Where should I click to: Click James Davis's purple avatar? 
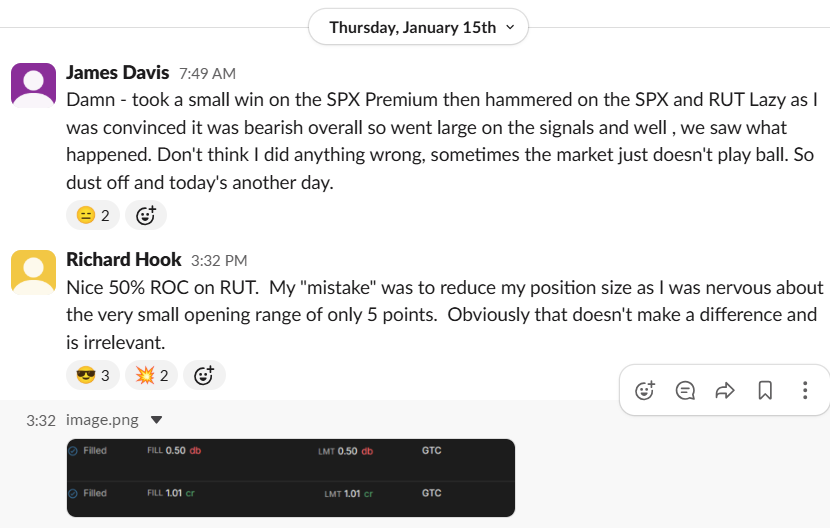point(33,84)
